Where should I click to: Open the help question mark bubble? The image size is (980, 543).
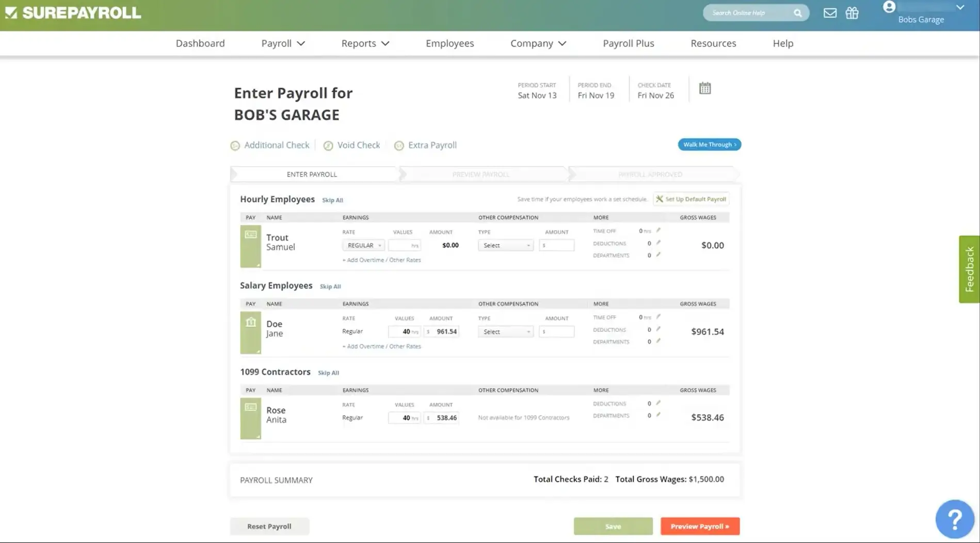pos(955,519)
